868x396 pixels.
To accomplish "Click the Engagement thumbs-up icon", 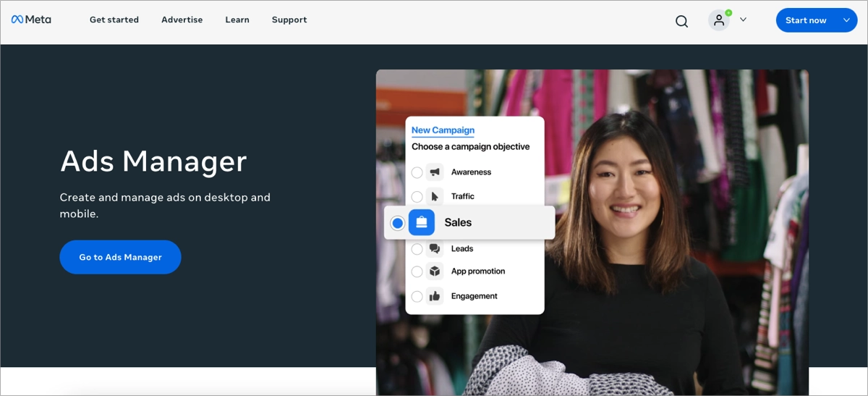I will click(x=435, y=296).
